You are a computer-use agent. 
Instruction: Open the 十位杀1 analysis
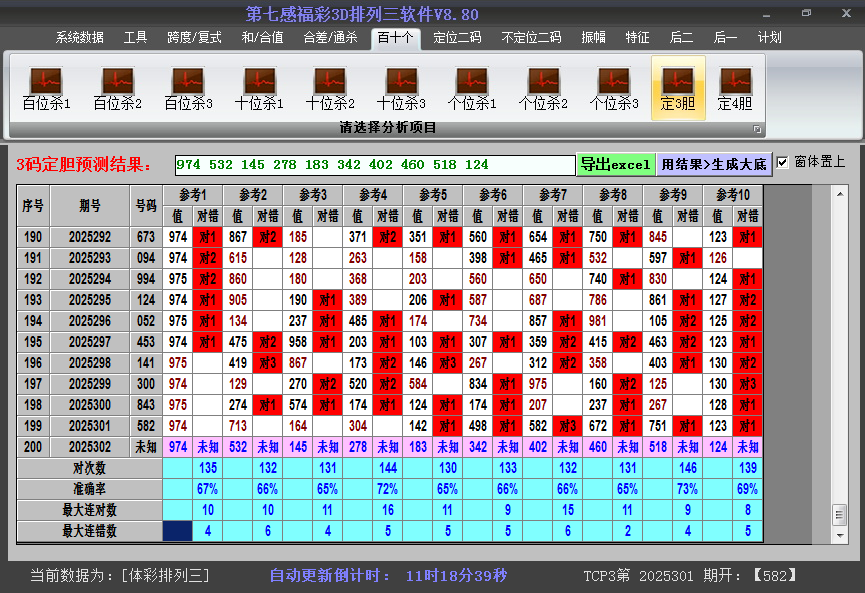[x=259, y=88]
